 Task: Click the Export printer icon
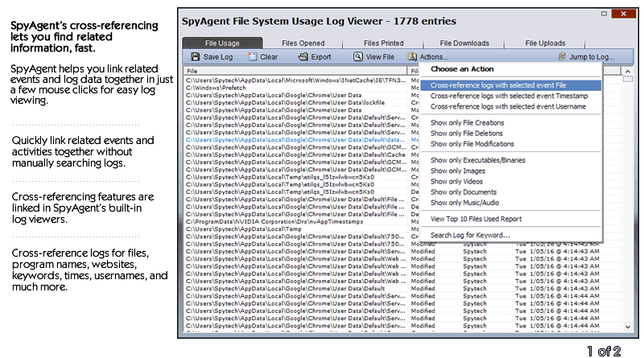(303, 56)
